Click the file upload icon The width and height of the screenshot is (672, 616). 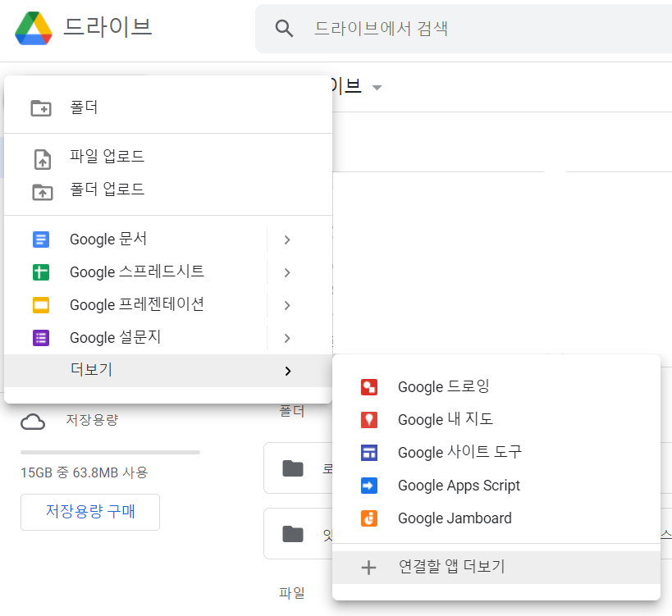43,159
